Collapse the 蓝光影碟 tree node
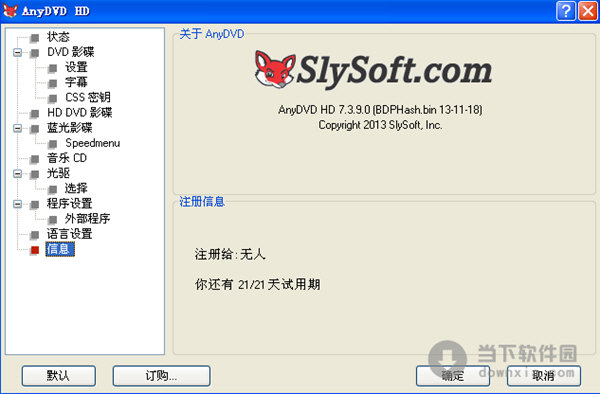This screenshot has width=600, height=394. pos(18,128)
